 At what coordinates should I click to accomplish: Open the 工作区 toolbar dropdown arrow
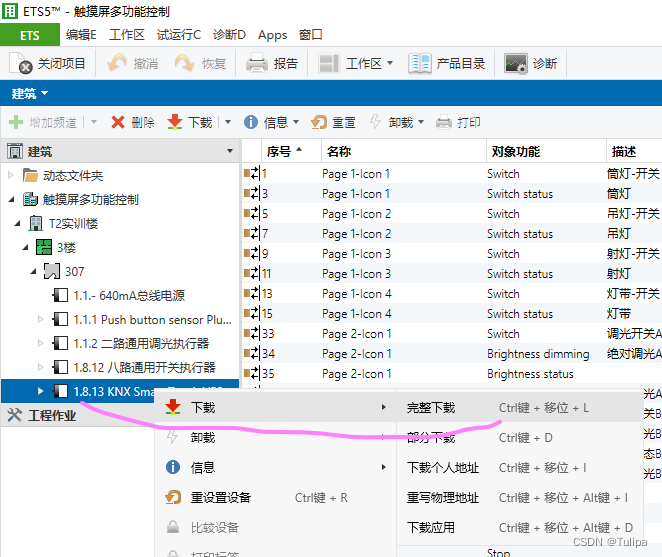(390, 63)
